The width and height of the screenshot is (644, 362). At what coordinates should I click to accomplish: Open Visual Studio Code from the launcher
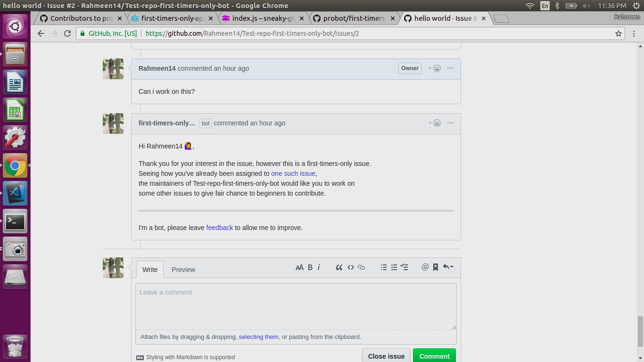click(16, 194)
